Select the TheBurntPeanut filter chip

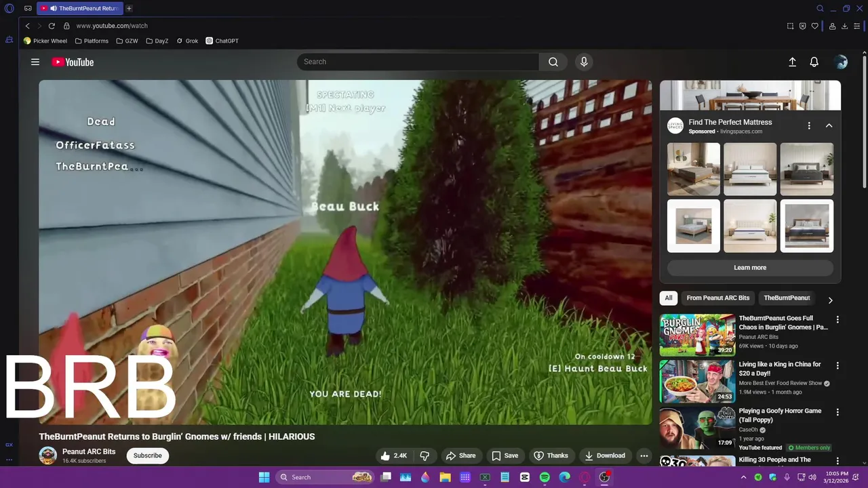coord(787,298)
